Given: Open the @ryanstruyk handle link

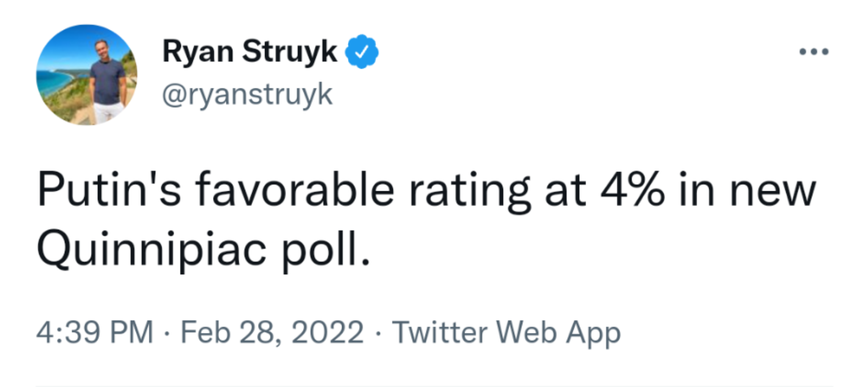Looking at the screenshot, I should pyautogui.click(x=247, y=95).
